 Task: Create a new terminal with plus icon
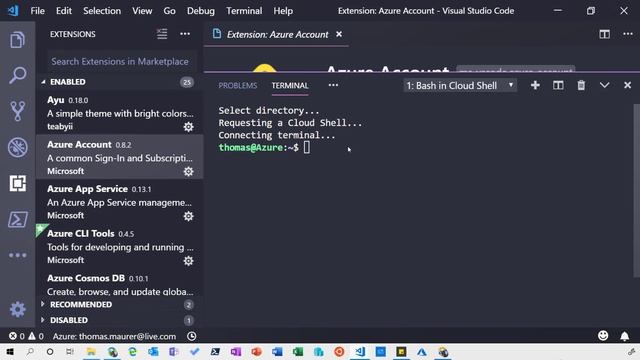click(x=535, y=85)
